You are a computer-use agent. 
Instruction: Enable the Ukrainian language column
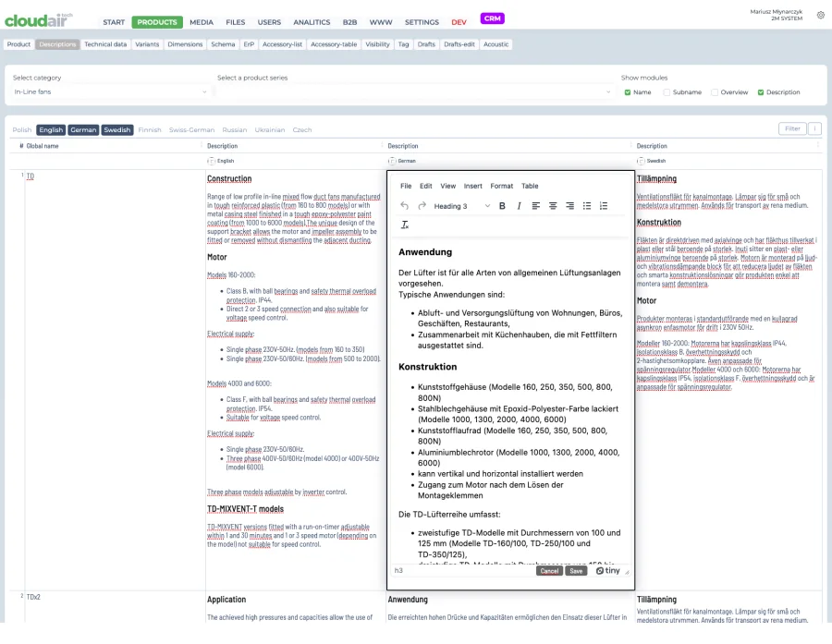click(x=270, y=130)
